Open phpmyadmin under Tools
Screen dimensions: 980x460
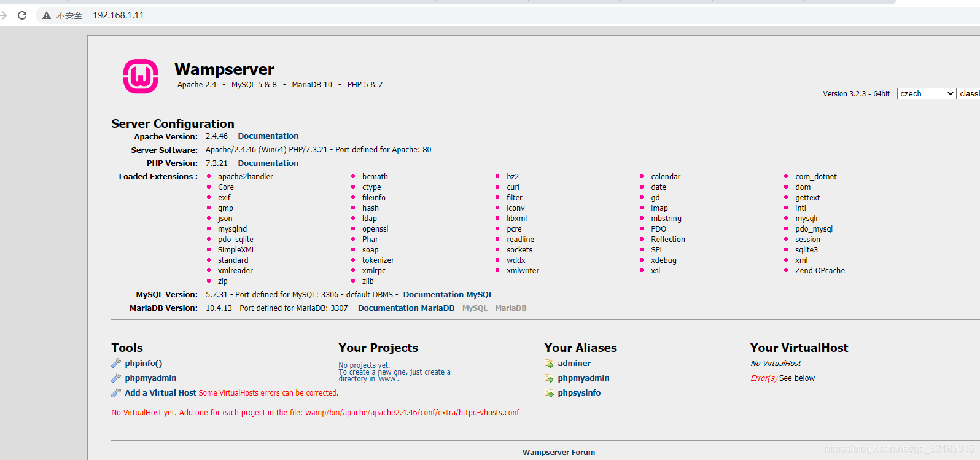150,378
